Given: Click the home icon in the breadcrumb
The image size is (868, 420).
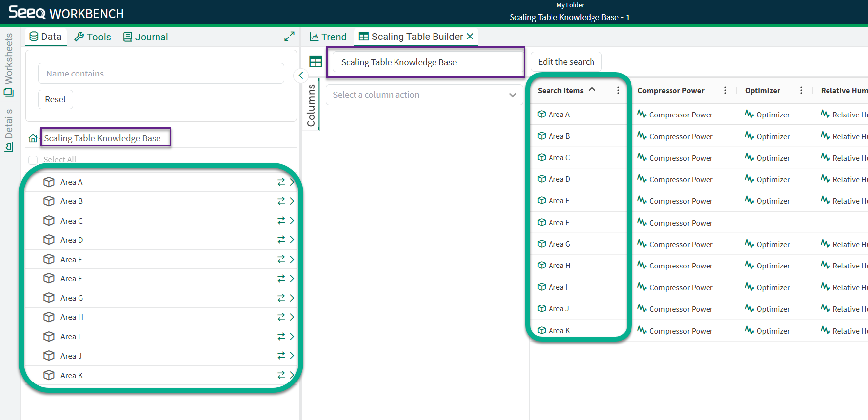Looking at the screenshot, I should [x=33, y=138].
